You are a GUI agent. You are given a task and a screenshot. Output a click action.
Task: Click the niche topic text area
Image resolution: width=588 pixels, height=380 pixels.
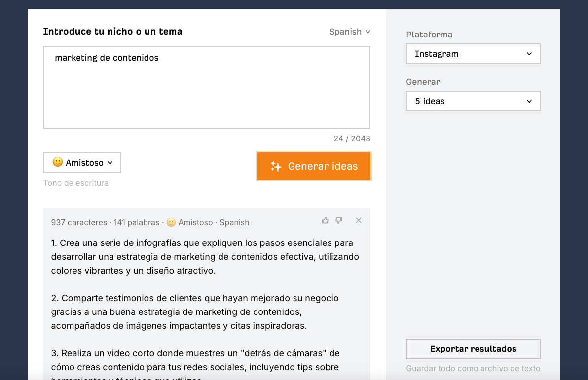[x=207, y=87]
